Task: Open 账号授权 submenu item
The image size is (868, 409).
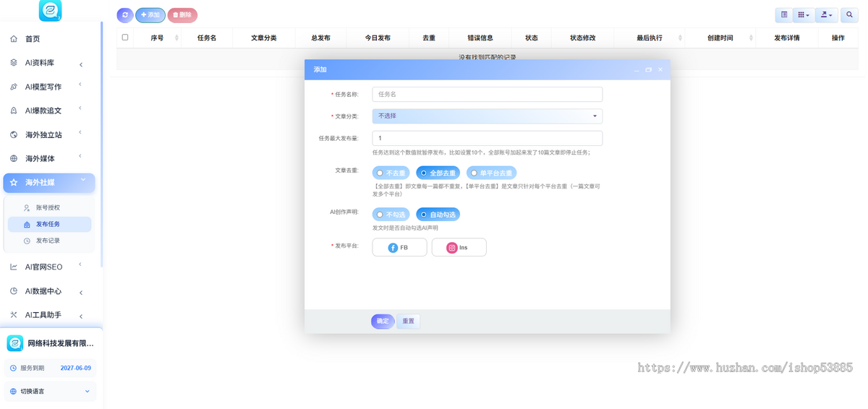Action: [x=49, y=208]
